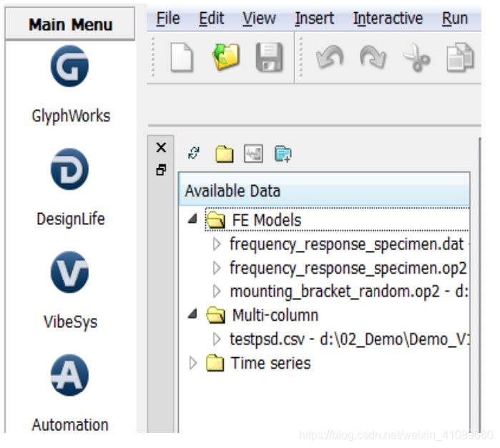This screenshot has width=500, height=448.
Task: Click the copy pages icon
Action: 460,57
